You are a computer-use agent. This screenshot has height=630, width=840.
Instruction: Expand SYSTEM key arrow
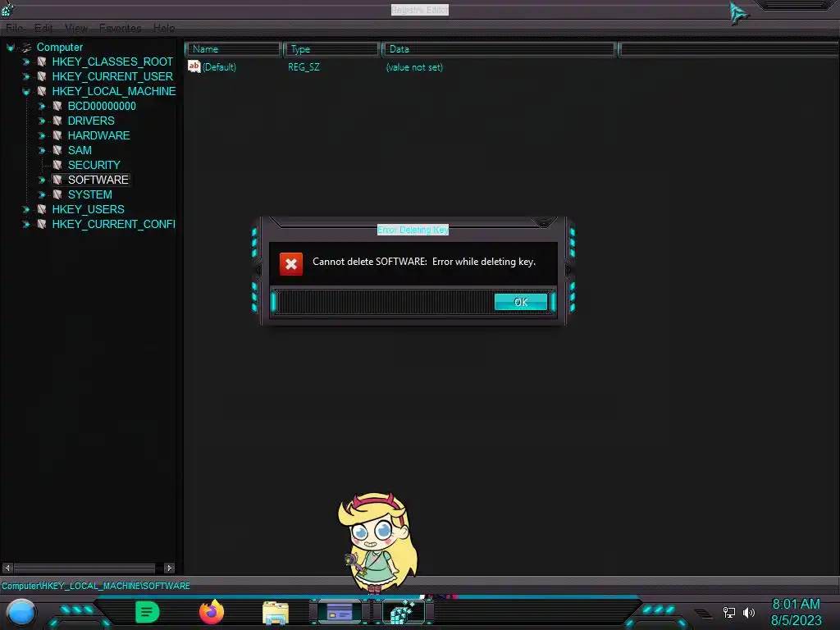pyautogui.click(x=41, y=194)
